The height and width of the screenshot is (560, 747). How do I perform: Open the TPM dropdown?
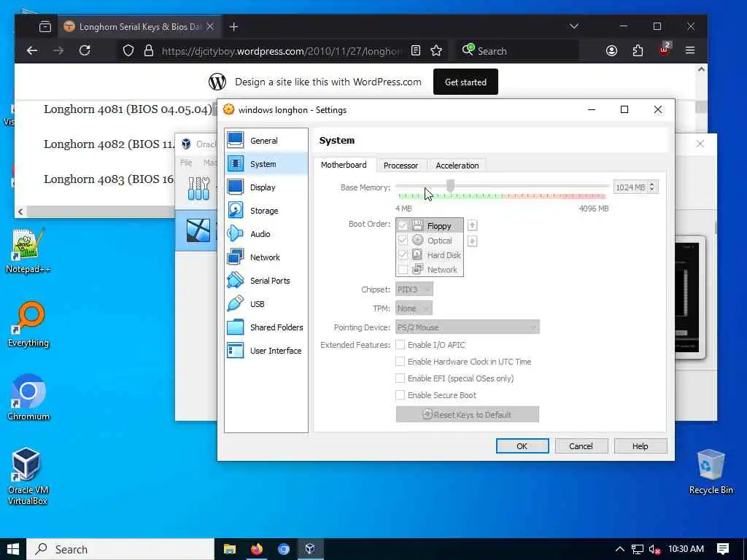click(x=414, y=308)
